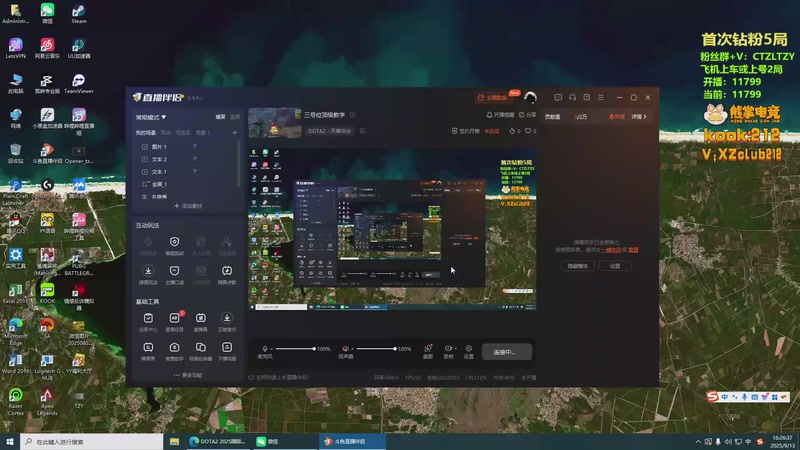Toggle visibility flag for 图片 1 source
This screenshot has height=450, width=800.
click(195, 146)
